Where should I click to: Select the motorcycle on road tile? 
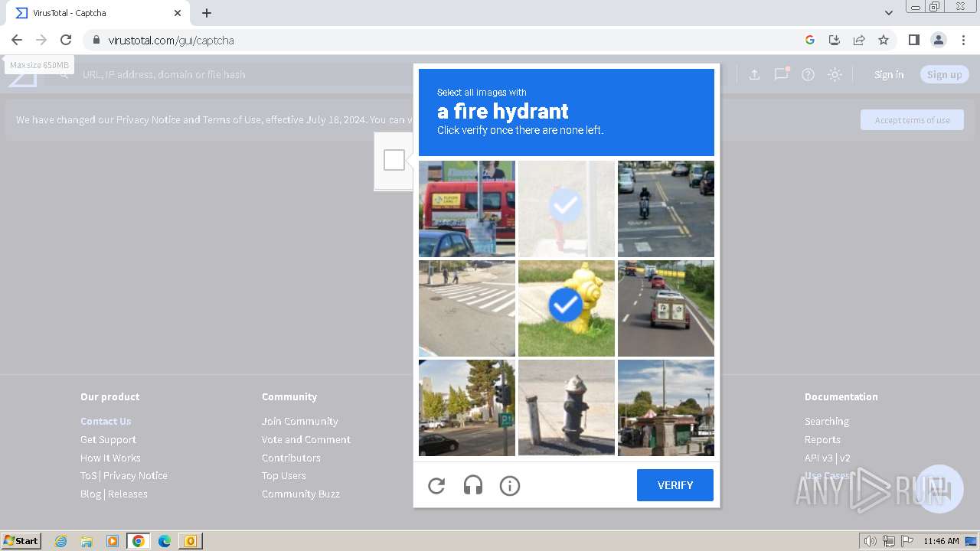[x=666, y=209]
